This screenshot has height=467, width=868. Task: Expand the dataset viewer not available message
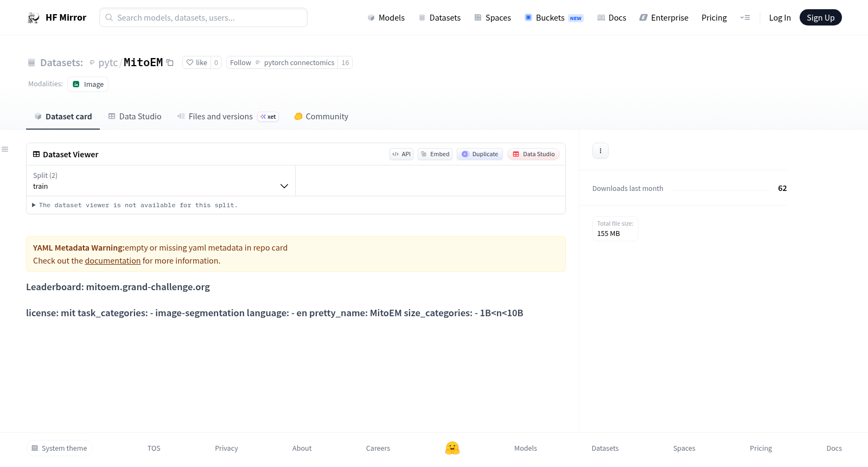[135, 205]
